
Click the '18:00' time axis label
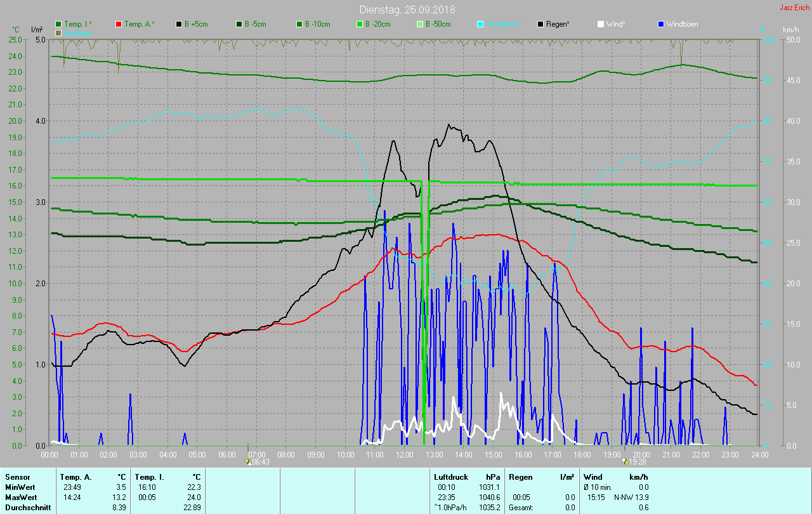pos(582,454)
